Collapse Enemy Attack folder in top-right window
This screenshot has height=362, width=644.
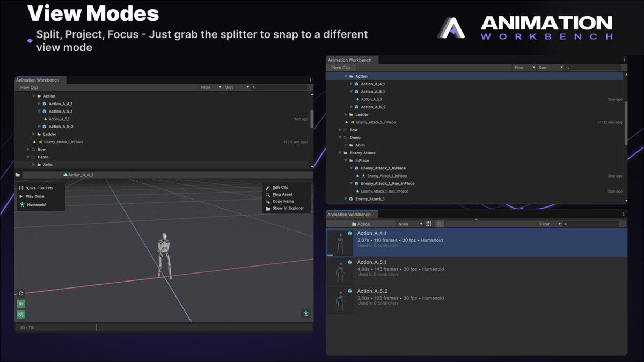pyautogui.click(x=340, y=153)
